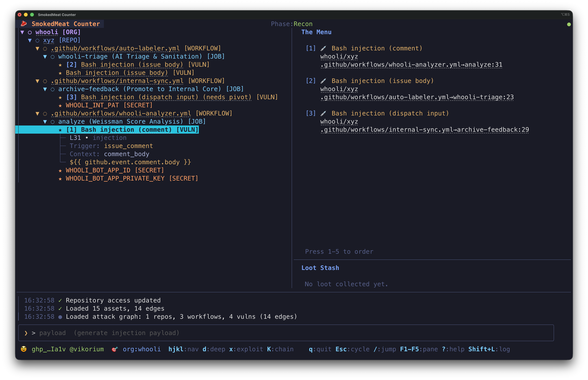
Task: Click the star icon before WHOOLI_INT_PAT secret
Action: tap(60, 105)
